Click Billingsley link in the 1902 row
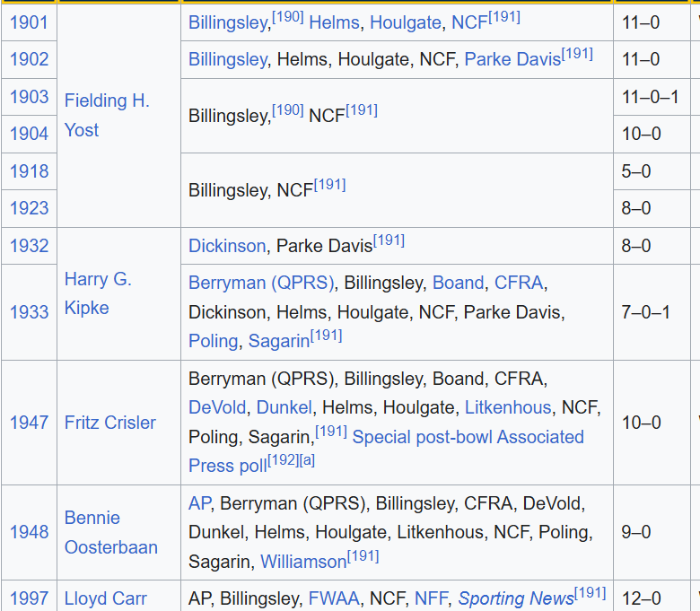 click(228, 59)
